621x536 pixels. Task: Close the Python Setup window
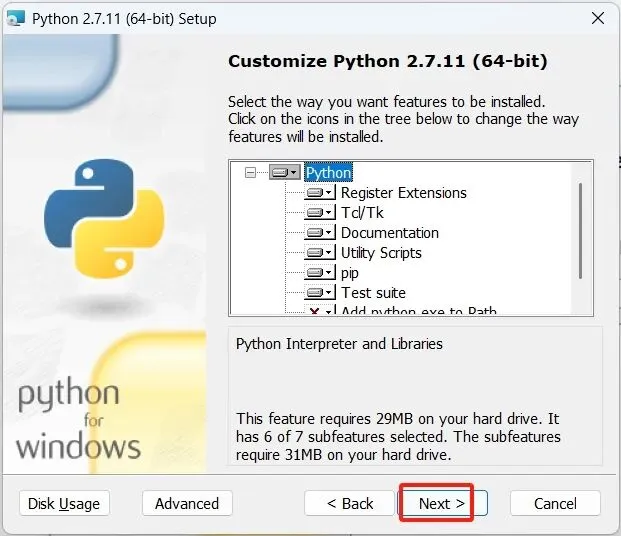point(598,18)
